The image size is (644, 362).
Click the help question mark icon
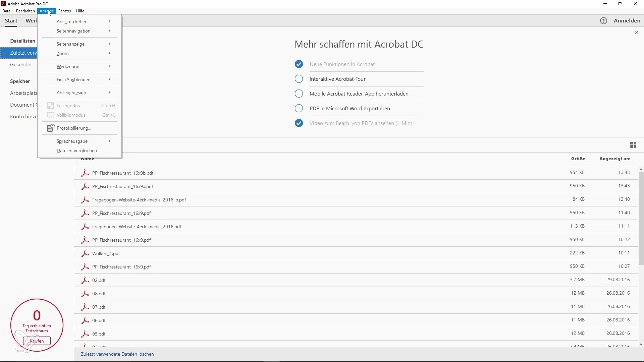tap(603, 21)
